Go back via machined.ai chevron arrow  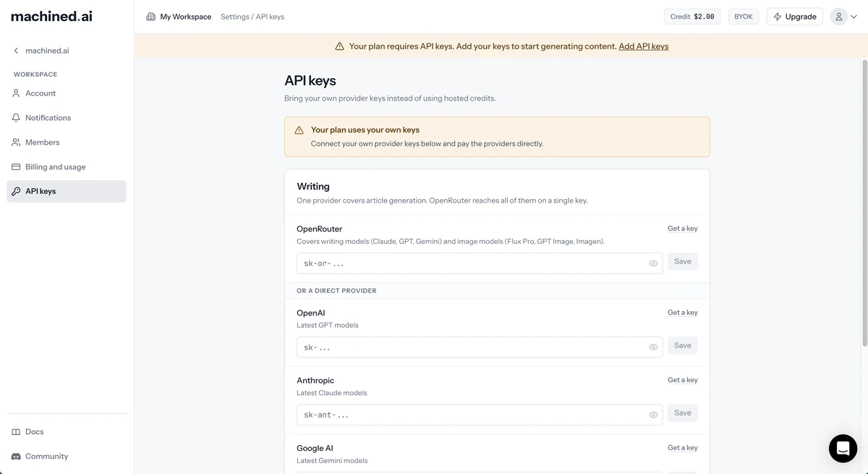pyautogui.click(x=16, y=51)
